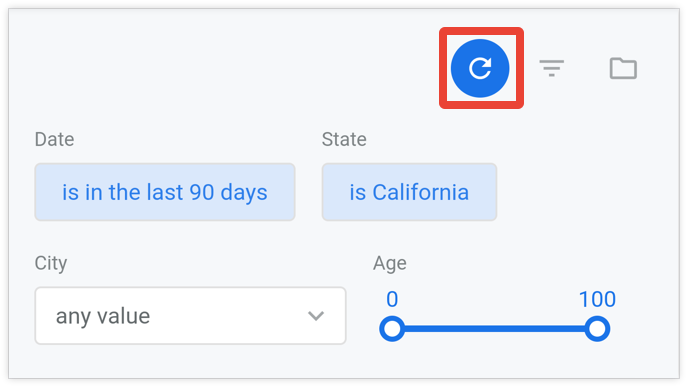This screenshot has width=688, height=387.
Task: Click the Age filter label
Action: coord(390,263)
